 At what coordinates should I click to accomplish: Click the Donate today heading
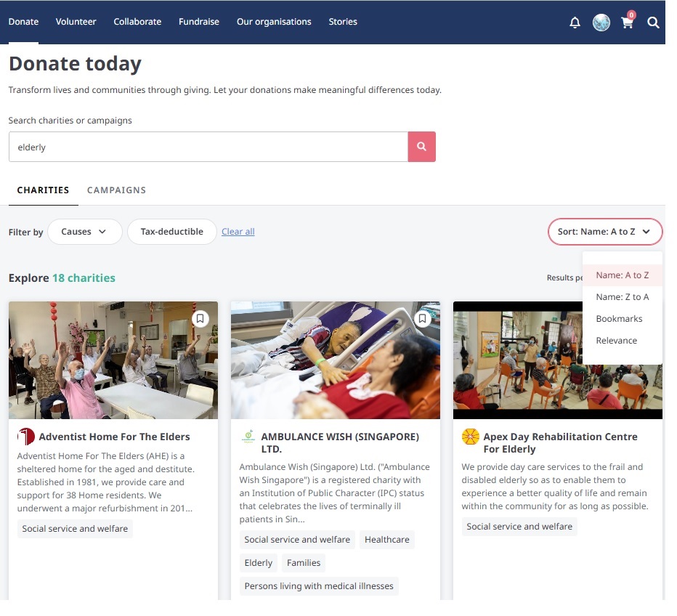[x=75, y=63]
